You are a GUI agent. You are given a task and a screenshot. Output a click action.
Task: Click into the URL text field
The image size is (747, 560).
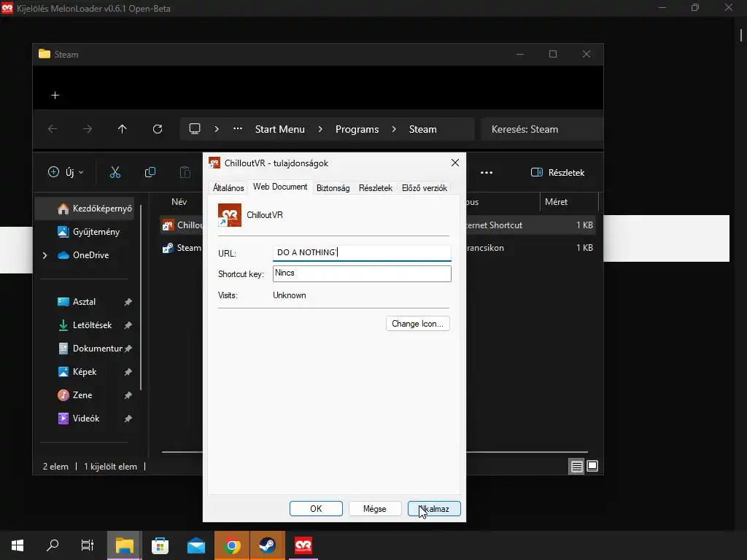coord(362,252)
